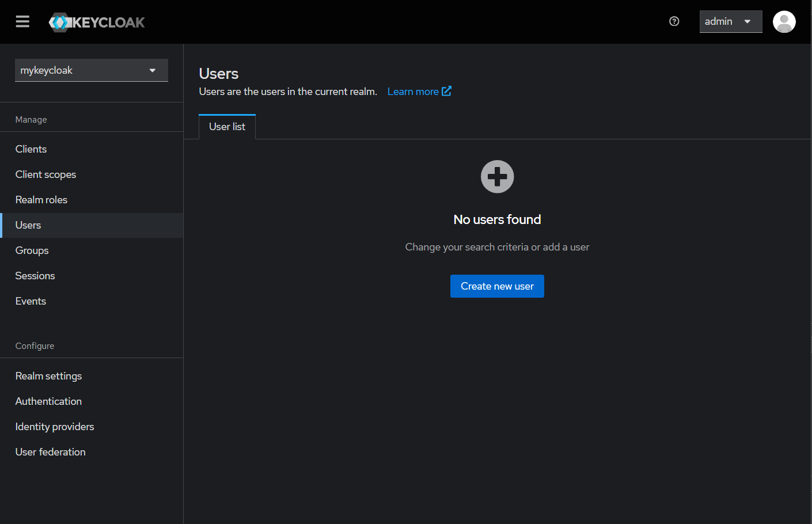The width and height of the screenshot is (812, 524).
Task: Open the Client scopes section
Action: click(x=45, y=174)
